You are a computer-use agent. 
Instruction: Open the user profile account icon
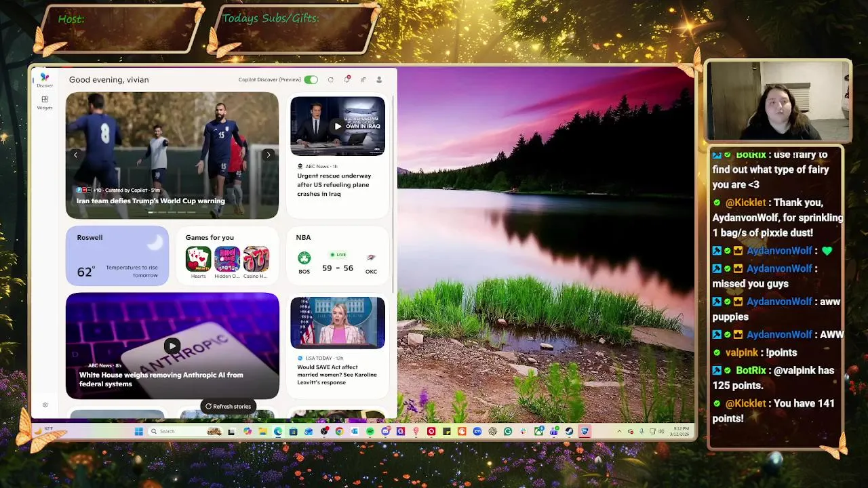point(379,80)
